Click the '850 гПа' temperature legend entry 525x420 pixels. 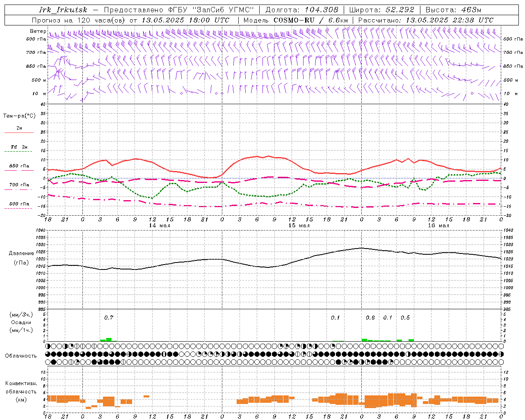tap(19, 166)
